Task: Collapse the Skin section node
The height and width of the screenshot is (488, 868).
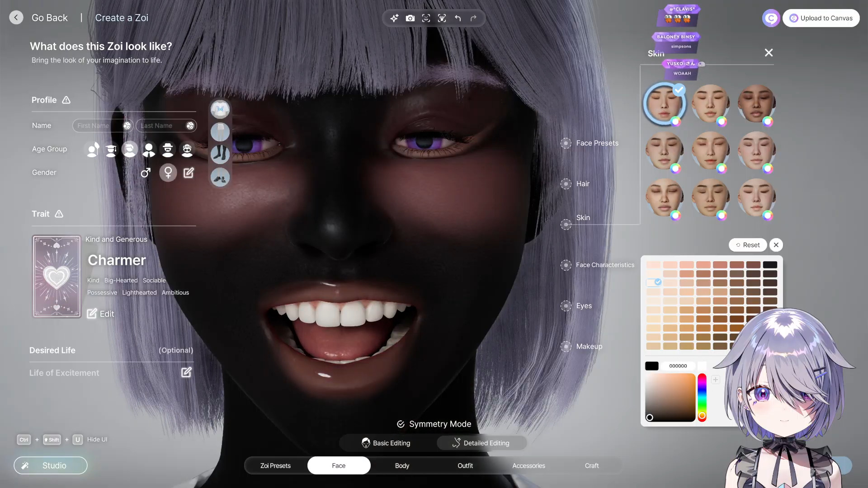Action: click(x=566, y=225)
